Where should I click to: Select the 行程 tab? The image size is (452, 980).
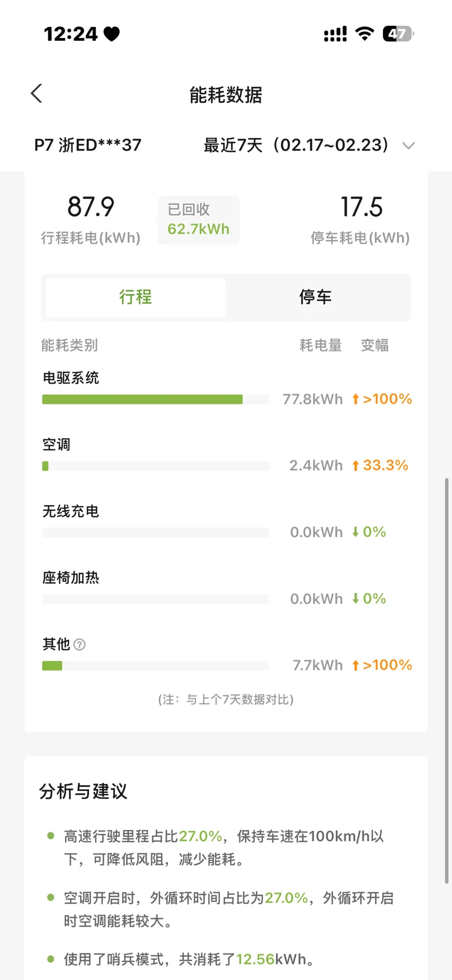coord(136,297)
